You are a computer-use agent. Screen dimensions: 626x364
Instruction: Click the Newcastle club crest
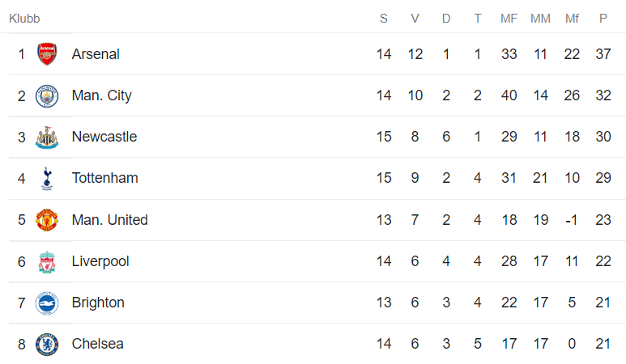click(47, 138)
